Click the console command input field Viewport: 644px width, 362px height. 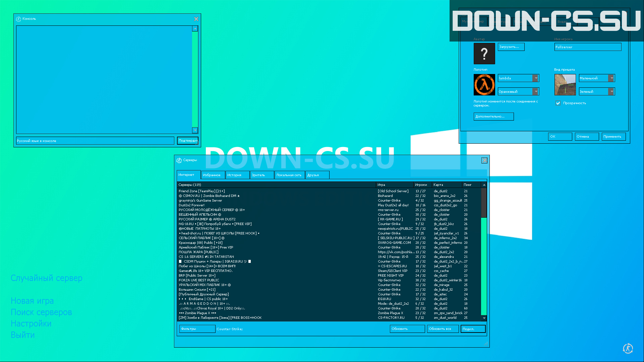95,141
